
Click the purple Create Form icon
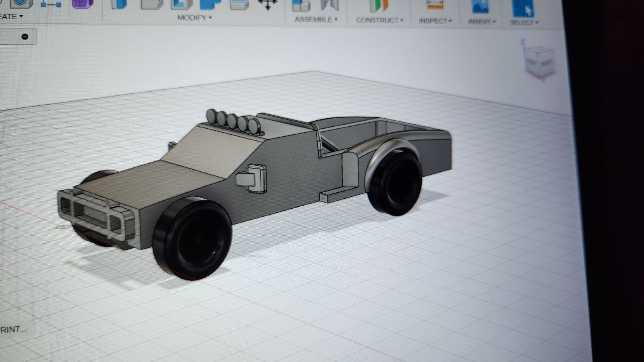pos(83,4)
